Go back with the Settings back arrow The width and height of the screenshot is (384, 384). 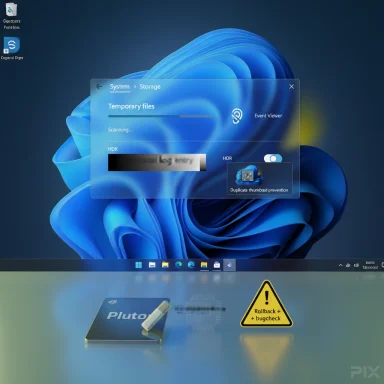[x=99, y=86]
